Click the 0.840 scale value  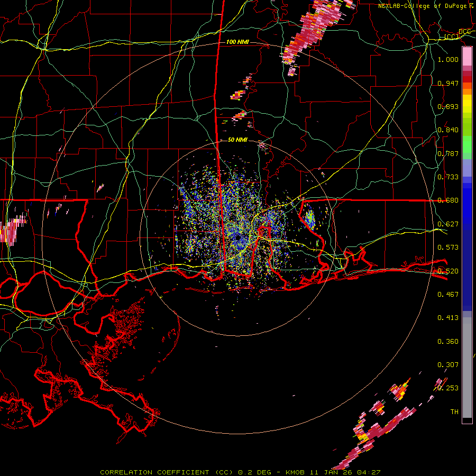pyautogui.click(x=448, y=130)
